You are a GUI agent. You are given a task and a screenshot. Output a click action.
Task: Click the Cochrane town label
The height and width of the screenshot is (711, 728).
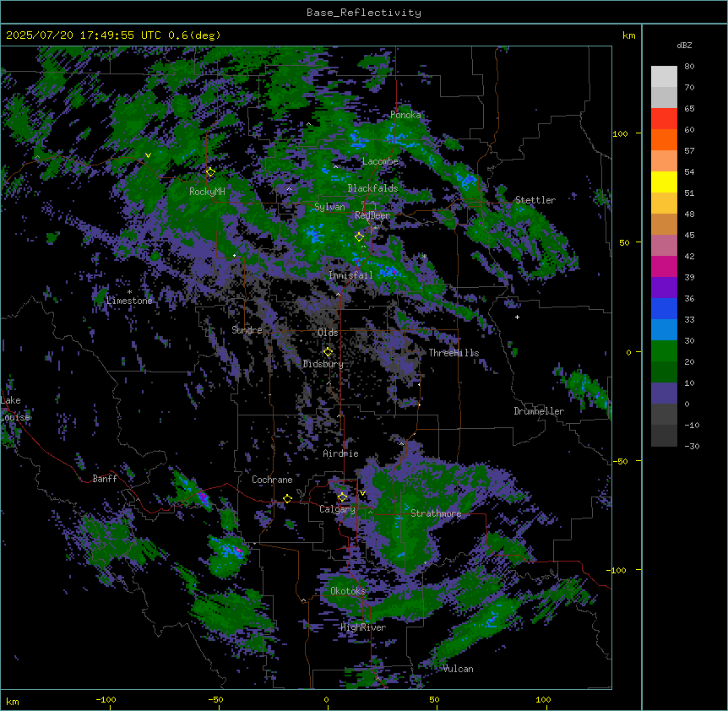[272, 480]
